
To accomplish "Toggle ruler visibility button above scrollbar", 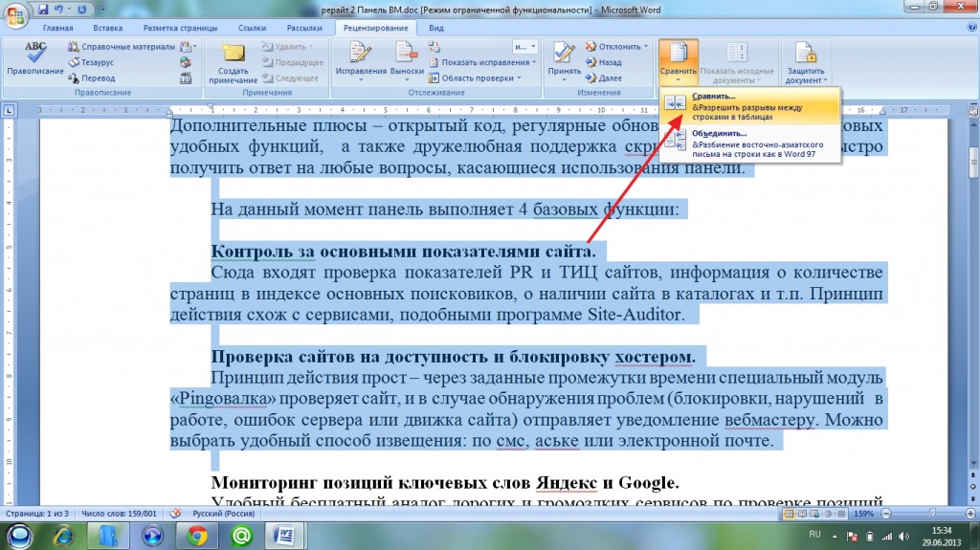I will click(973, 111).
